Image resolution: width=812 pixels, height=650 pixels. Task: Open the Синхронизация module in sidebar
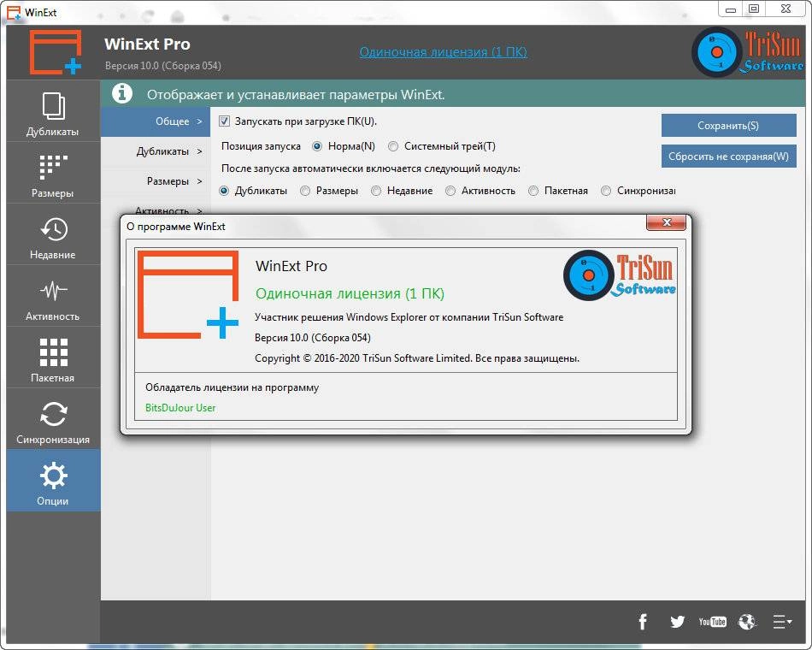(53, 420)
